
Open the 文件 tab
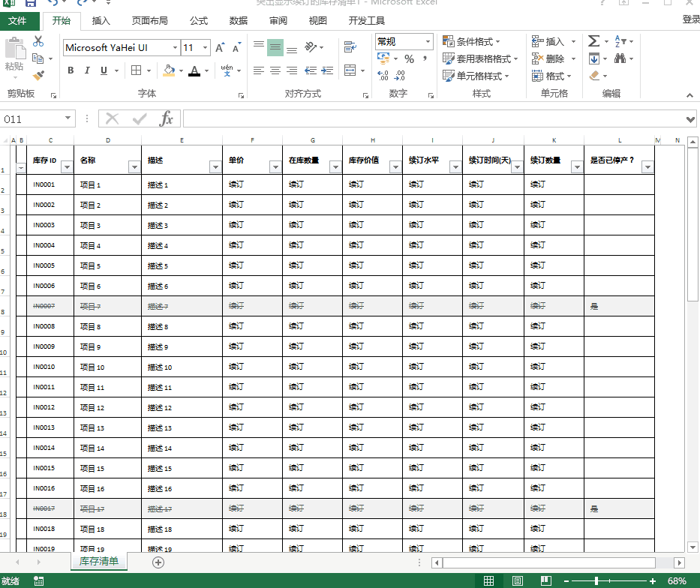(x=17, y=21)
